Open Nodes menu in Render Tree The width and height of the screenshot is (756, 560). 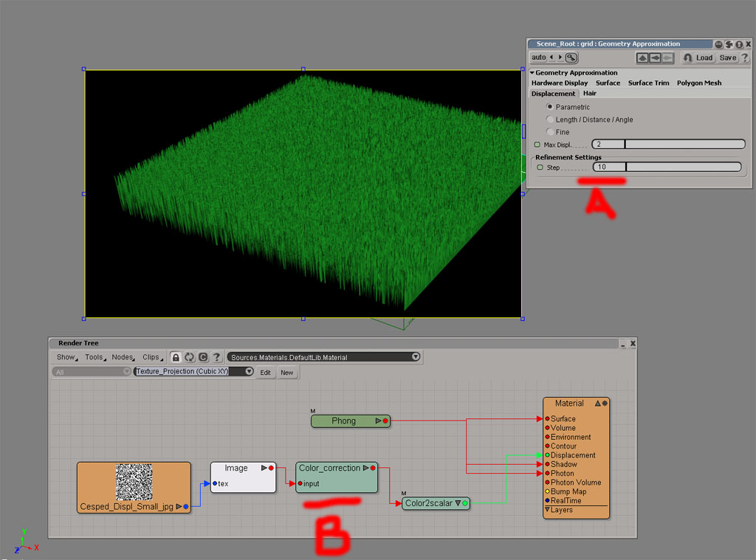(123, 357)
